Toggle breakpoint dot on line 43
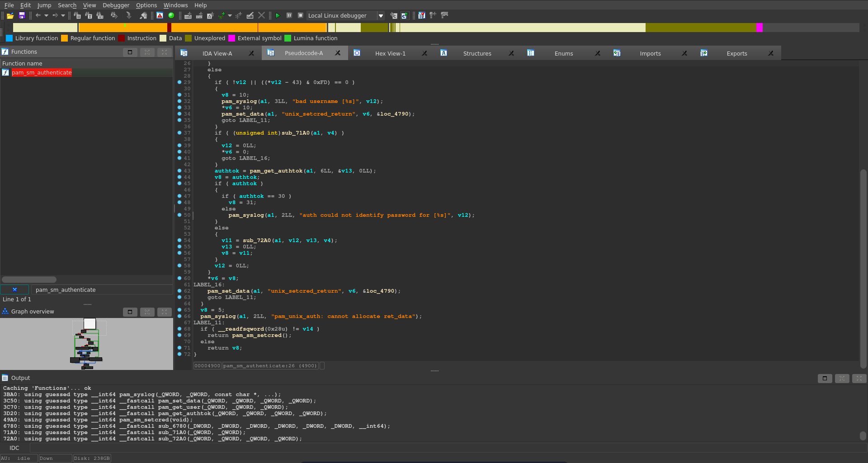 (x=179, y=171)
